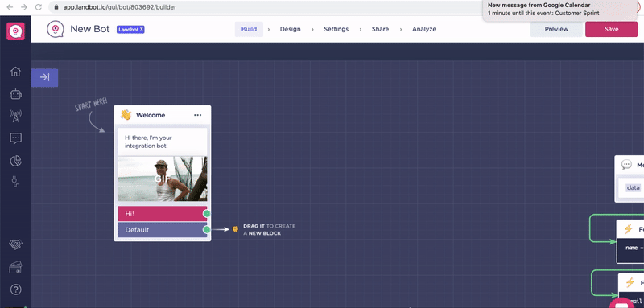Open the Home icon in sidebar

coord(15,72)
